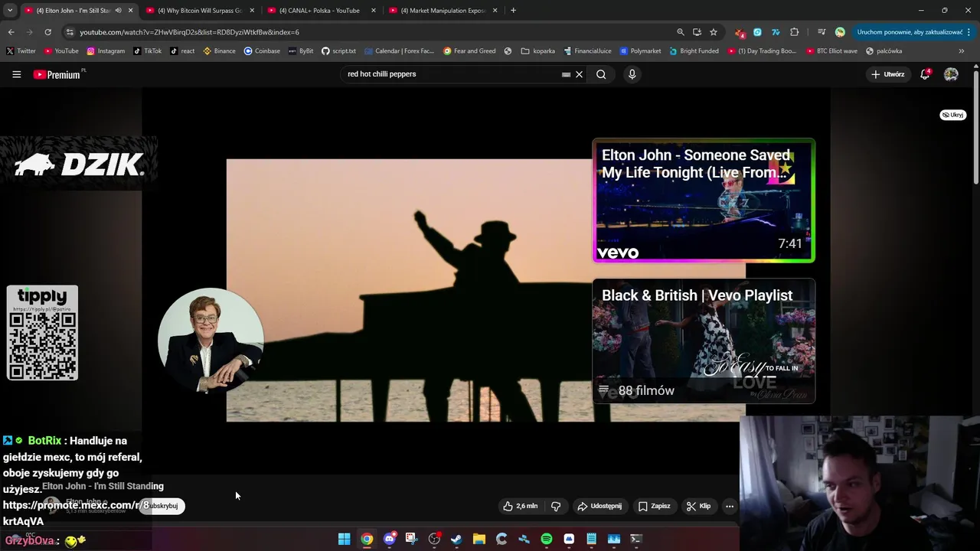Open koparka bookmarks folder
The height and width of the screenshot is (551, 980).
[537, 51]
